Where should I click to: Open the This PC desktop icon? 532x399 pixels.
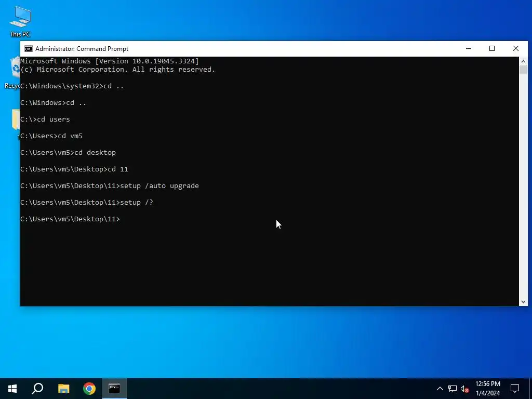(x=20, y=21)
